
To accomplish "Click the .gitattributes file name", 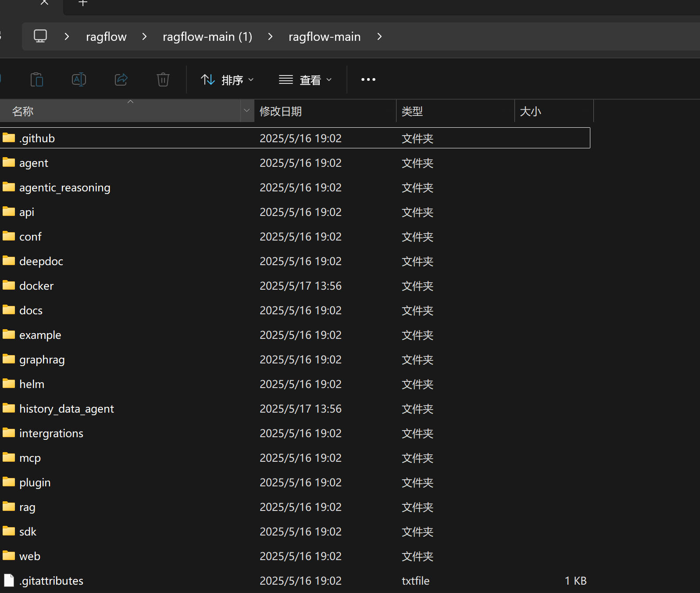I will click(51, 581).
